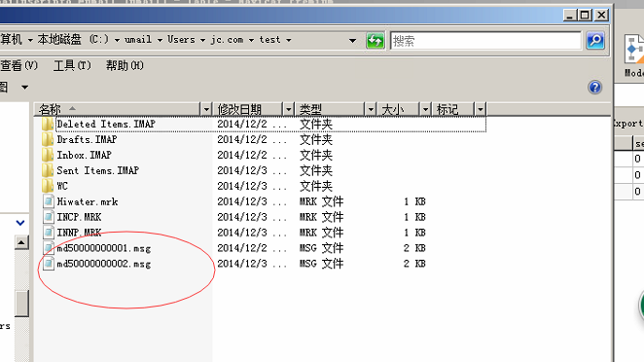Sort by the 修改日期 column header

coord(248,109)
